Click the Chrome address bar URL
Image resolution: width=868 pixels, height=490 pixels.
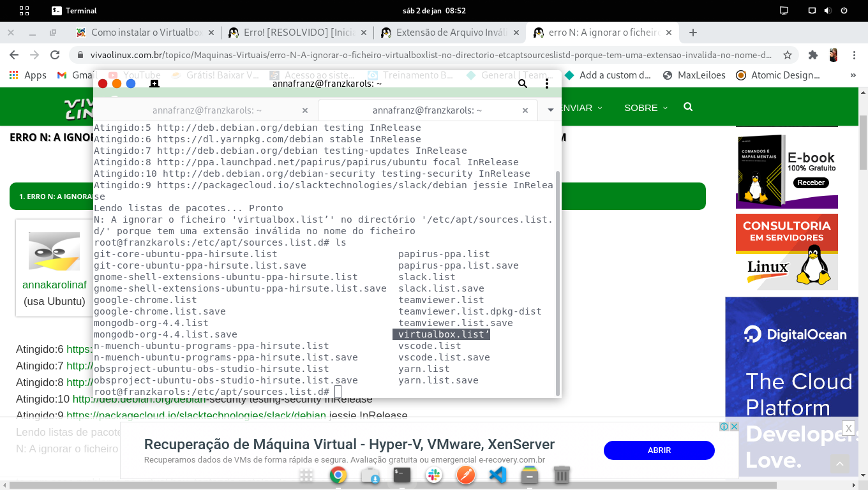coord(430,55)
